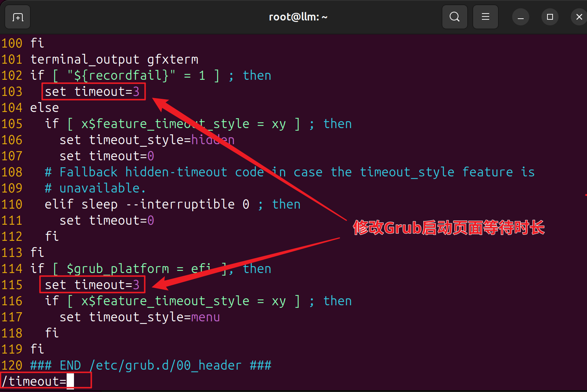
Task: Click the root@llm window title
Action: pos(298,17)
